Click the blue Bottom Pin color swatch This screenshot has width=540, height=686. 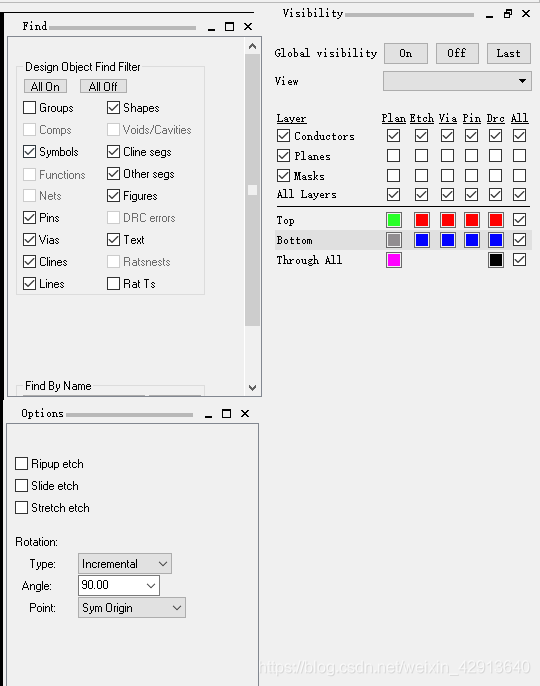coord(472,240)
